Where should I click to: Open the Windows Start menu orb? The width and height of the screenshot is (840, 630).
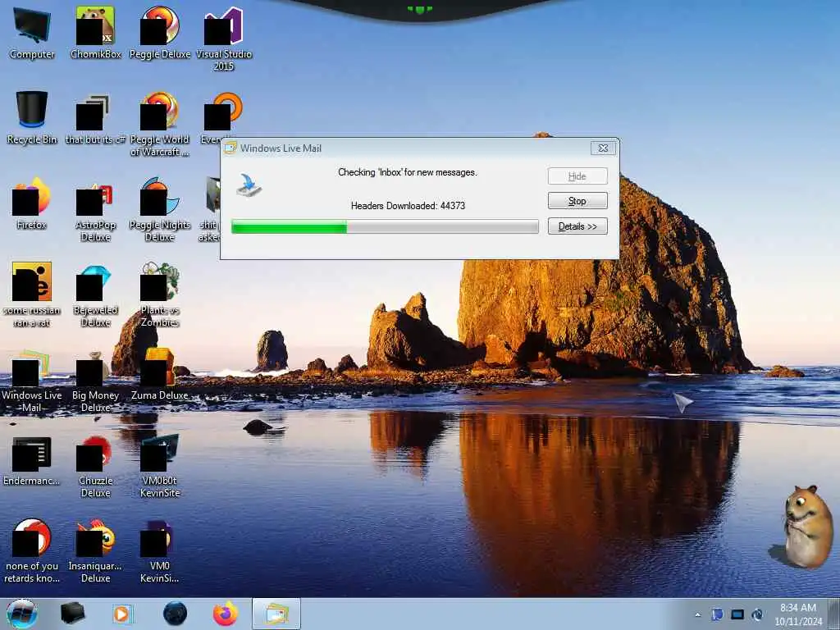[22, 614]
